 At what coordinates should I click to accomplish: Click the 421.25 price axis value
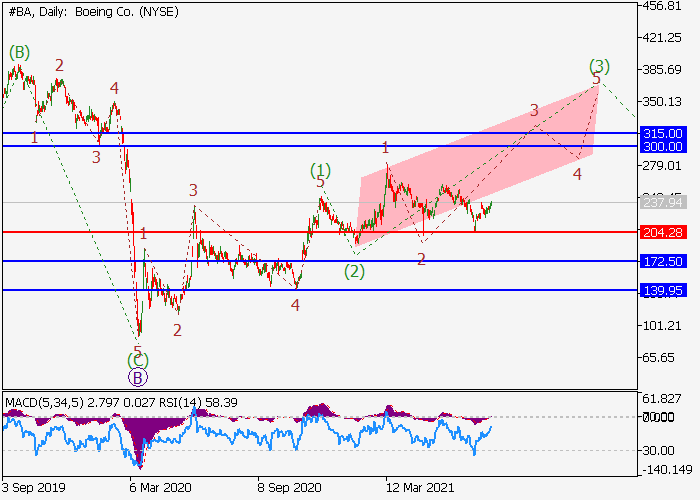(x=662, y=38)
